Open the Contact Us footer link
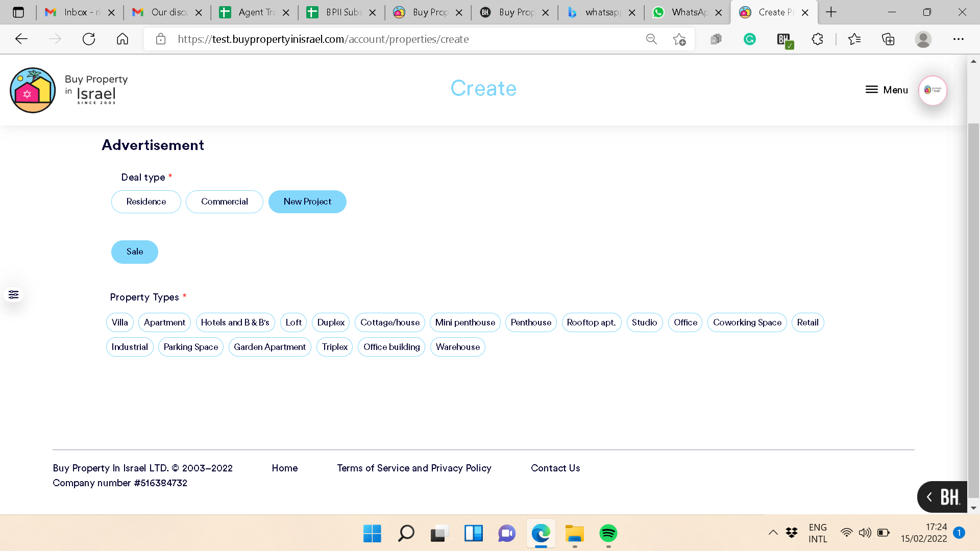The width and height of the screenshot is (980, 551). click(555, 468)
